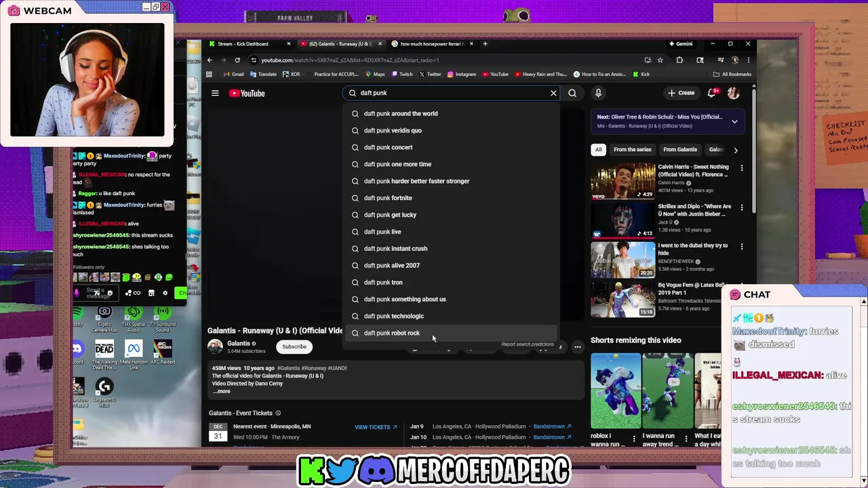Screen dimensions: 868x488
Task: Click VIEW TICKETS for Minneapolis event
Action: (x=376, y=427)
